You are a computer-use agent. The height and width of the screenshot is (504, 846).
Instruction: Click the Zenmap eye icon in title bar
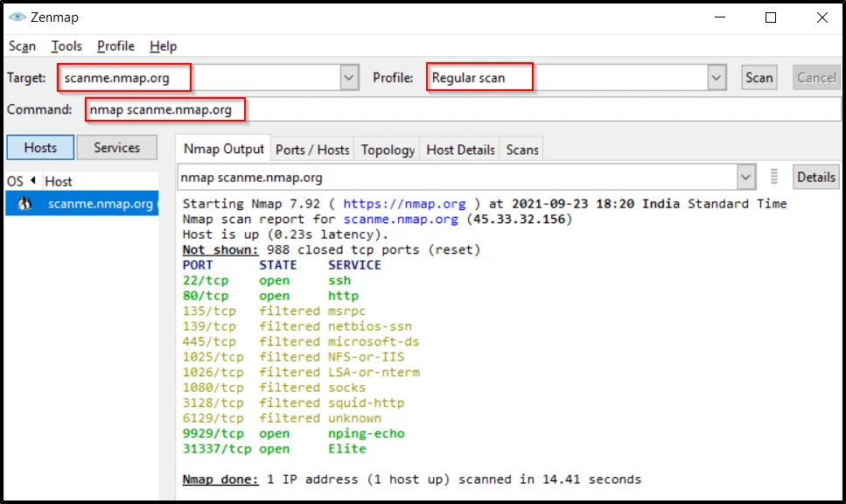point(17,17)
